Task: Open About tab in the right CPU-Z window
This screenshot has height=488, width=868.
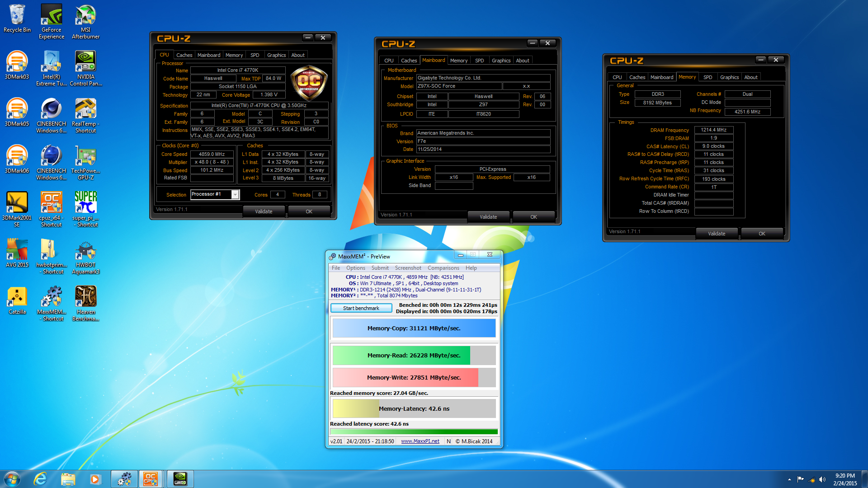Action: pos(751,77)
